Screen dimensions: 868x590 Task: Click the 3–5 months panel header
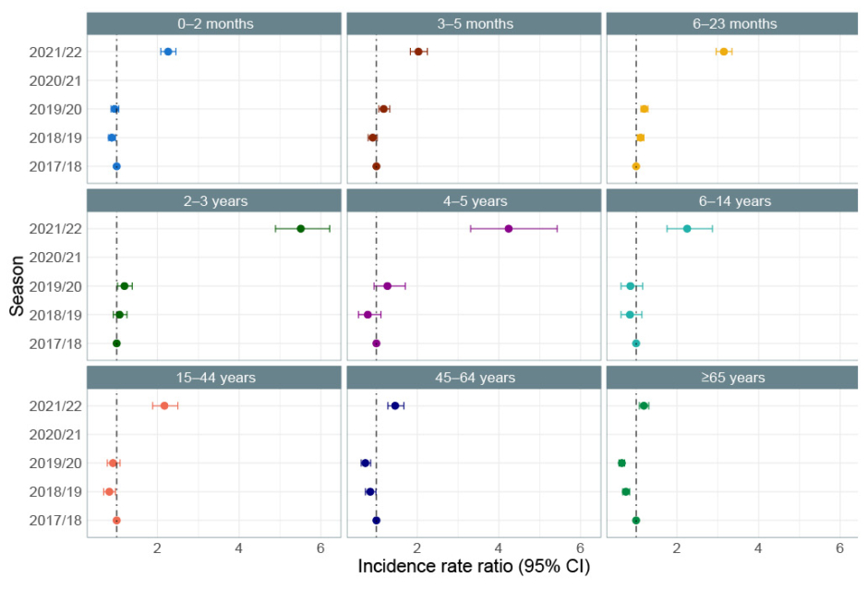[x=473, y=24]
